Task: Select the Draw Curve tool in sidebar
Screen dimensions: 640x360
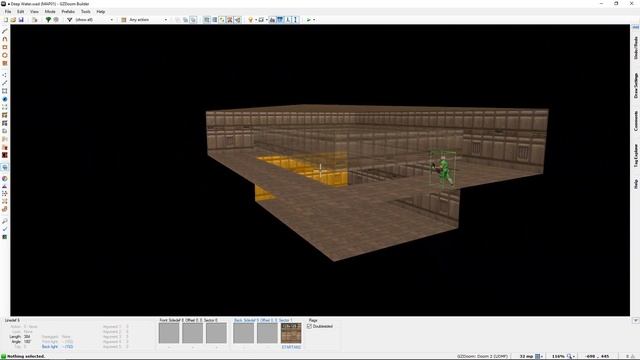Action: pyautogui.click(x=4, y=39)
